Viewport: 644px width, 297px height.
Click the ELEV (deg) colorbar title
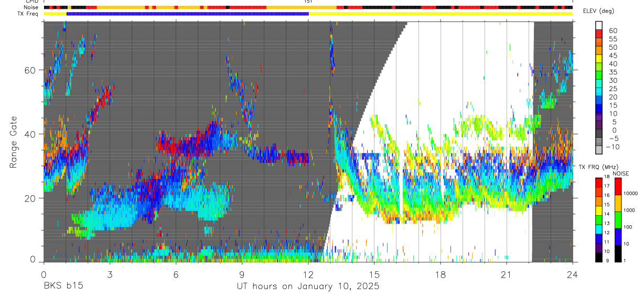pos(599,11)
